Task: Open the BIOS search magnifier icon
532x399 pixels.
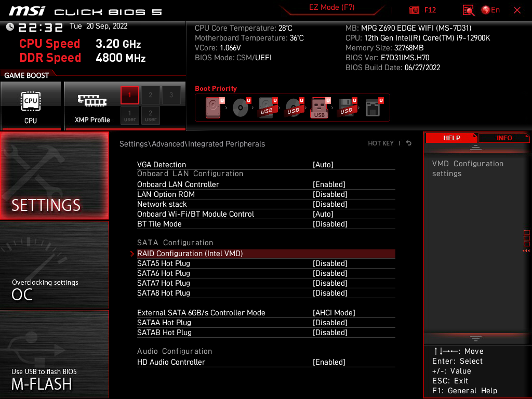Action: tap(468, 10)
